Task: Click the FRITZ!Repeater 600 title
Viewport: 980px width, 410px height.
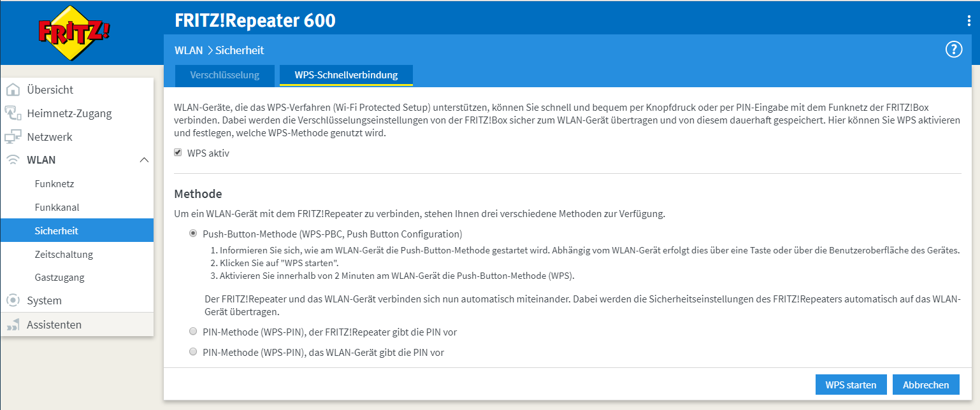Action: click(255, 20)
